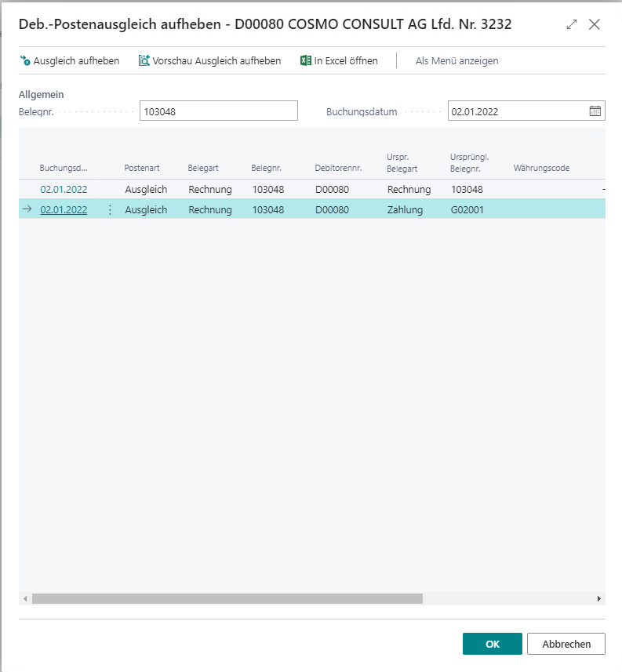
Task: Click the Belegnr. input field
Action: click(x=219, y=111)
